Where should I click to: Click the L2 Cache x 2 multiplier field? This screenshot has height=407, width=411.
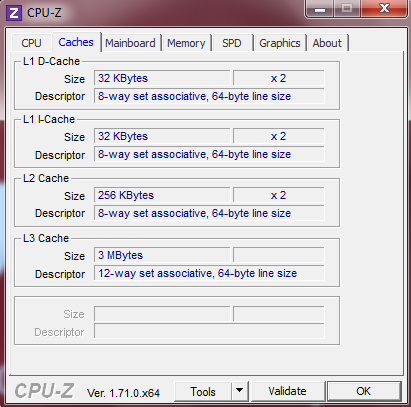point(278,195)
